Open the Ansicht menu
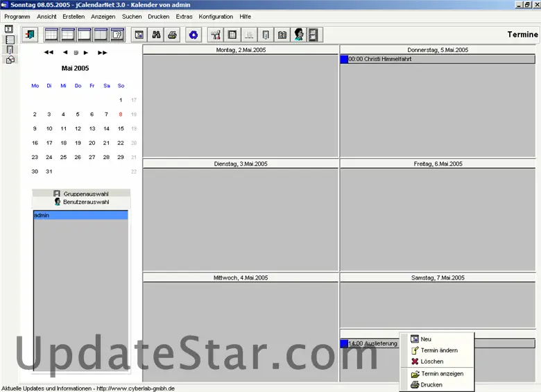The height and width of the screenshot is (392, 541). (x=46, y=17)
